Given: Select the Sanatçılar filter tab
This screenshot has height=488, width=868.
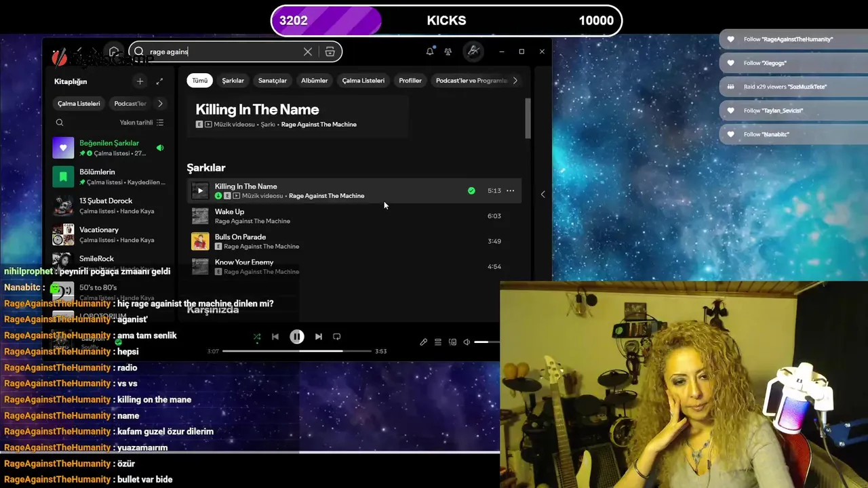Looking at the screenshot, I should point(273,81).
